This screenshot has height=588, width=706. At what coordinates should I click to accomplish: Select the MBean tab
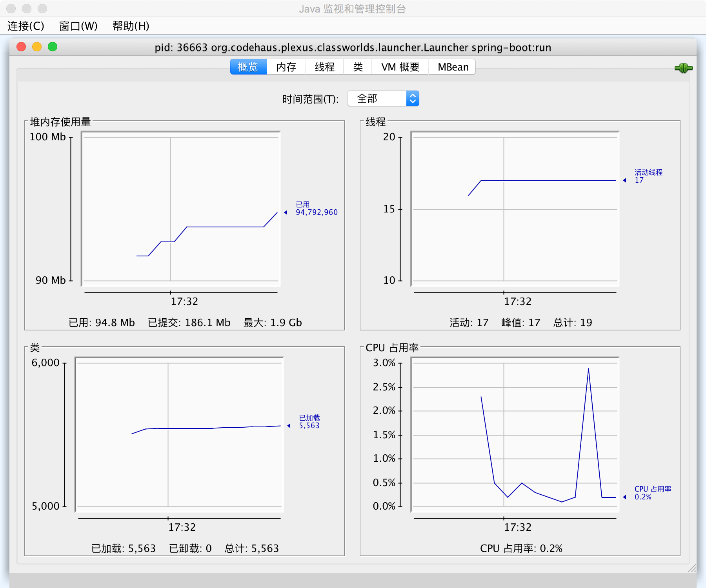453,67
